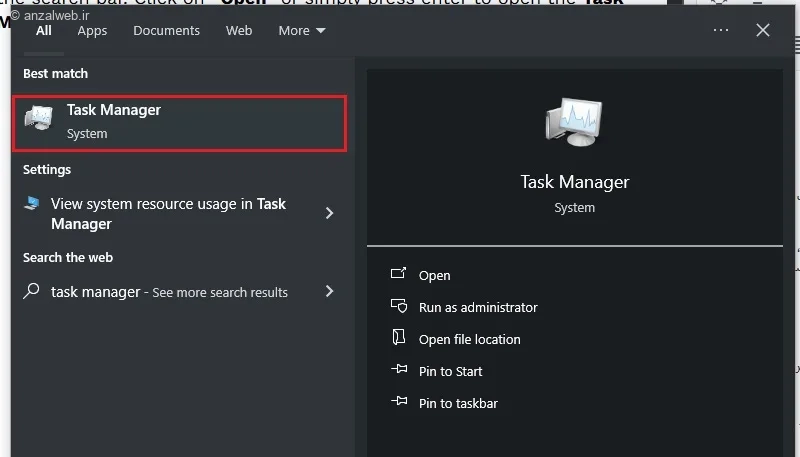800x457 pixels.
Task: Choose Pin to taskbar
Action: click(458, 403)
